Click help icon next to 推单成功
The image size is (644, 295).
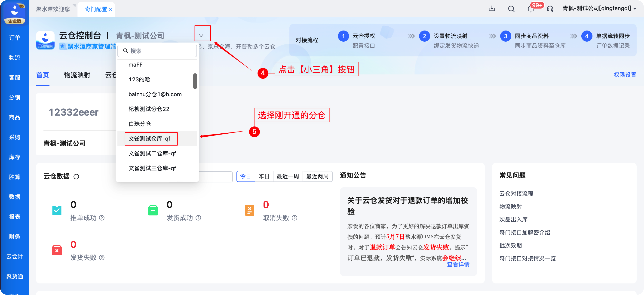(x=102, y=218)
